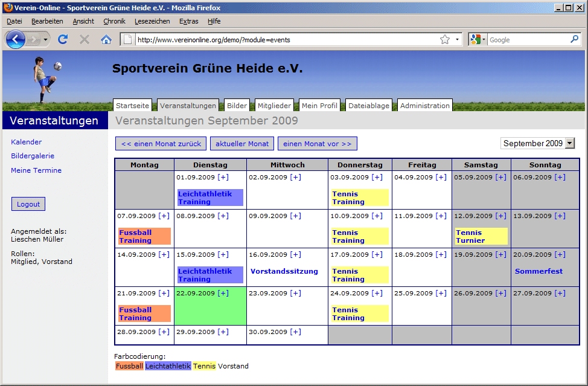Expand the bookmark star dropdown arrow

tap(457, 39)
